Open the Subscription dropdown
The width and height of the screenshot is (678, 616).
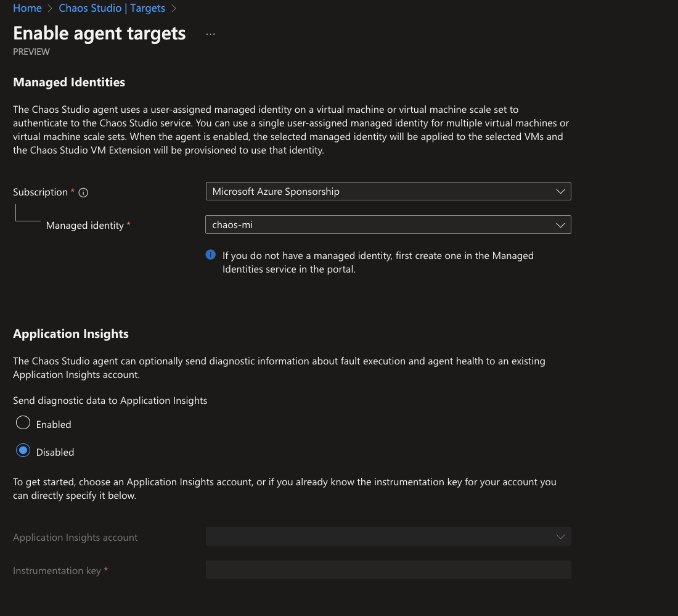click(388, 191)
